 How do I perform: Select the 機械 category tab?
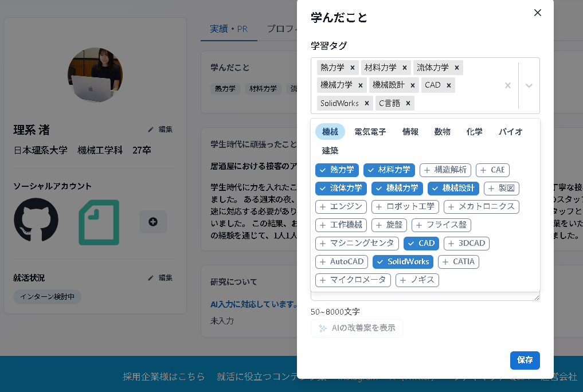[330, 132]
